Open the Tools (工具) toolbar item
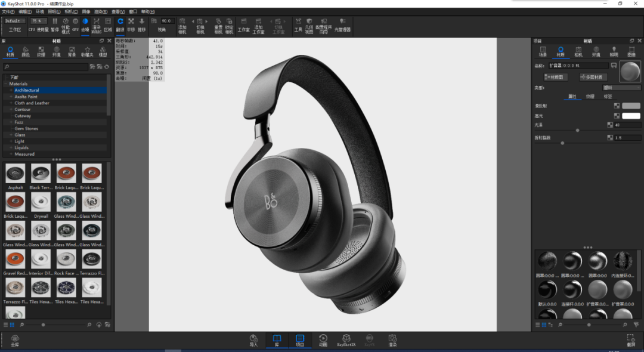 (298, 24)
